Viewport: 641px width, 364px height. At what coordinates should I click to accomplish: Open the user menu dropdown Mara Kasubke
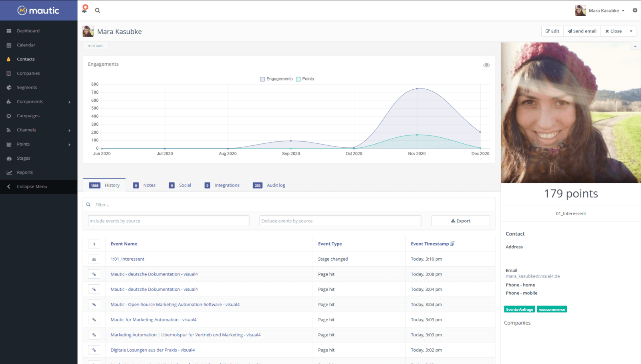[600, 10]
